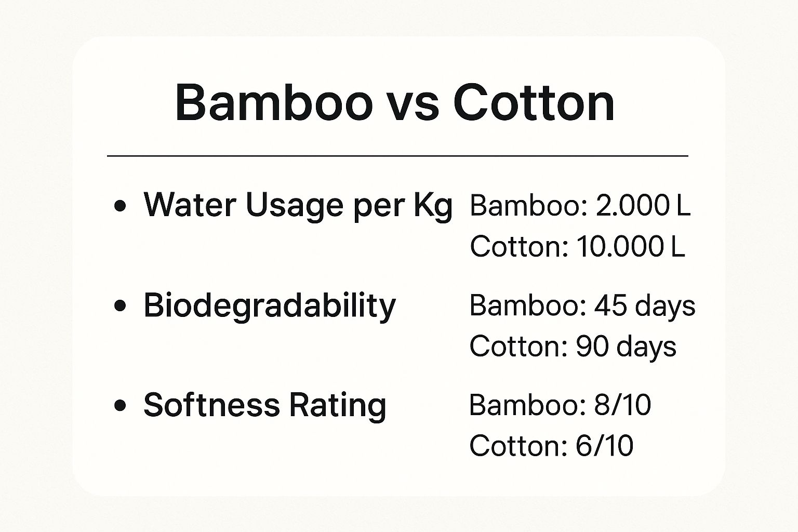This screenshot has height=532, width=798.
Task: Click the word Rating in Softness Rating
Action: point(338,406)
